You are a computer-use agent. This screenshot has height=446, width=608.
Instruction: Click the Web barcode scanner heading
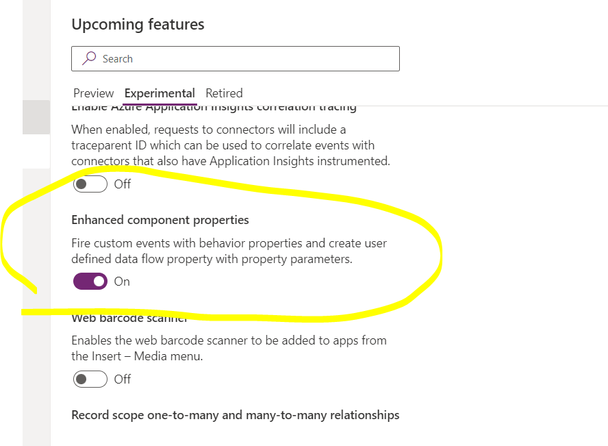click(x=130, y=318)
